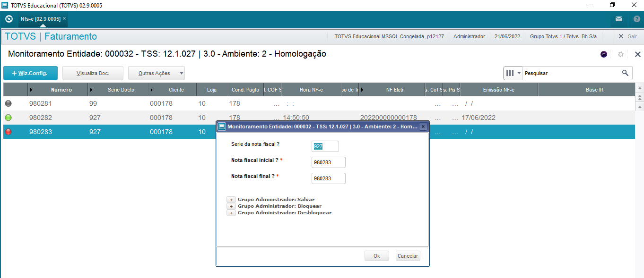Click the TOTVS app icon in title bar
Image resolution: width=644 pixels, height=278 pixels.
coord(5,5)
